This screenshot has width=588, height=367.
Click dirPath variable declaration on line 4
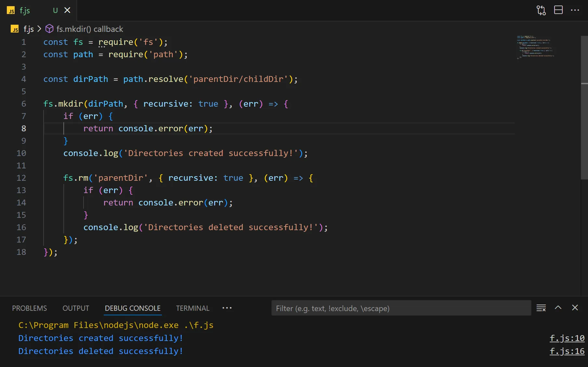pos(91,79)
